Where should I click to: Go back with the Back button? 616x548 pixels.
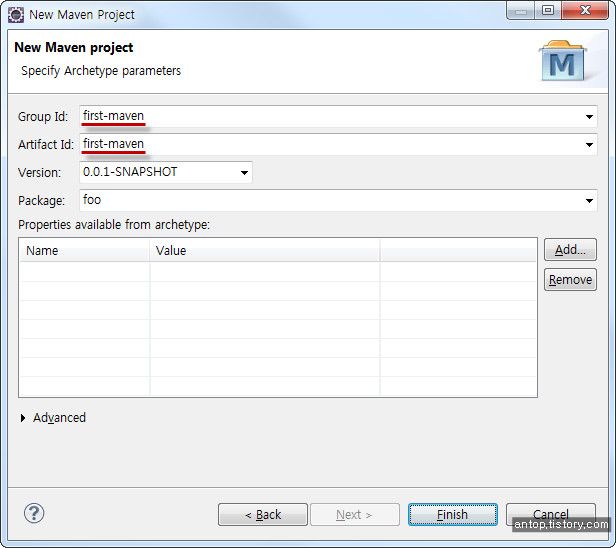(263, 515)
